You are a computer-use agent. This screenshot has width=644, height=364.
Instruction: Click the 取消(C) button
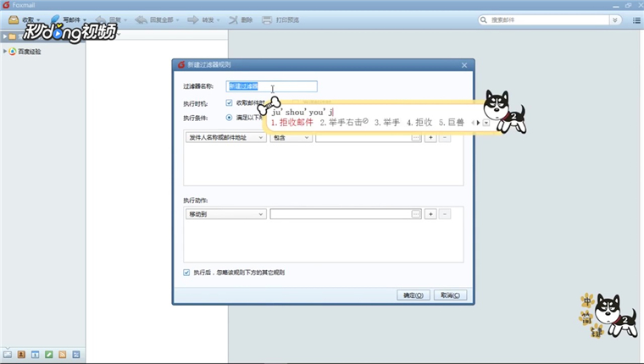450,295
